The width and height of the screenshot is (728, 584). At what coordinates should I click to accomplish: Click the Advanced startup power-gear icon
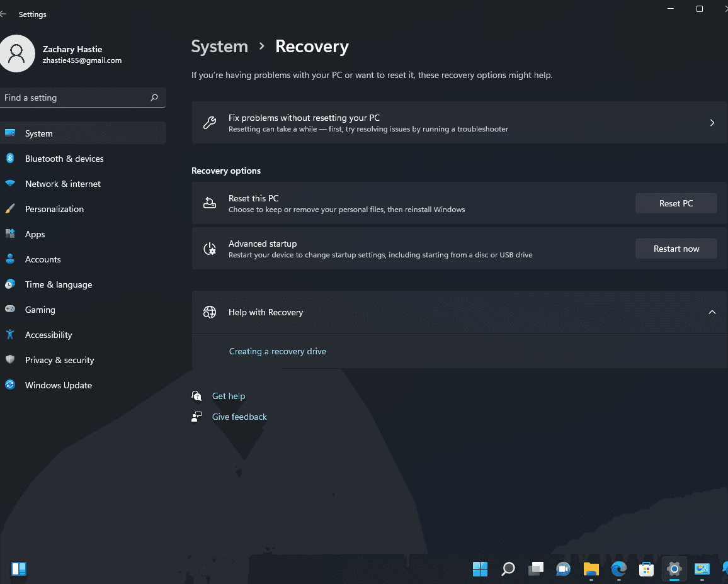(x=209, y=249)
